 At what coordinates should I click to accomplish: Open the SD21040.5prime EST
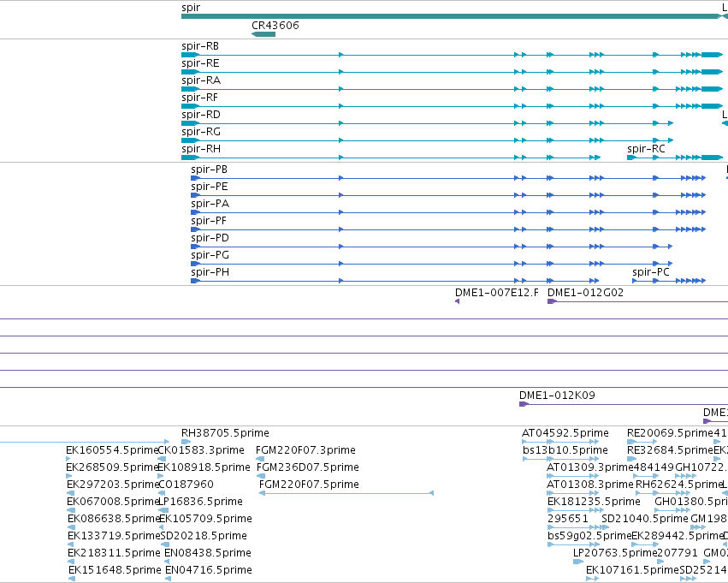click(645, 519)
